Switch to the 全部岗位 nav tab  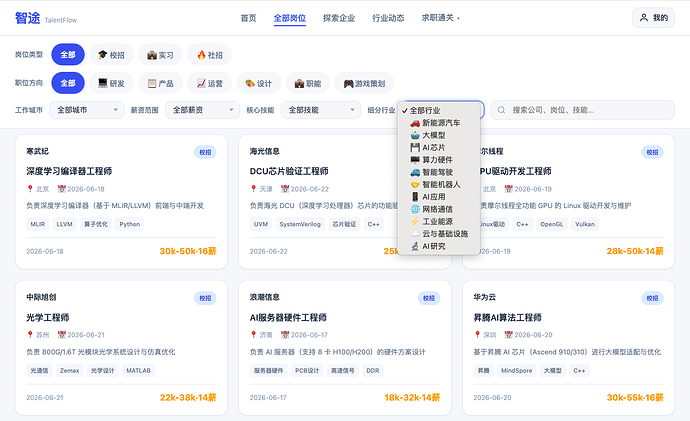point(290,18)
